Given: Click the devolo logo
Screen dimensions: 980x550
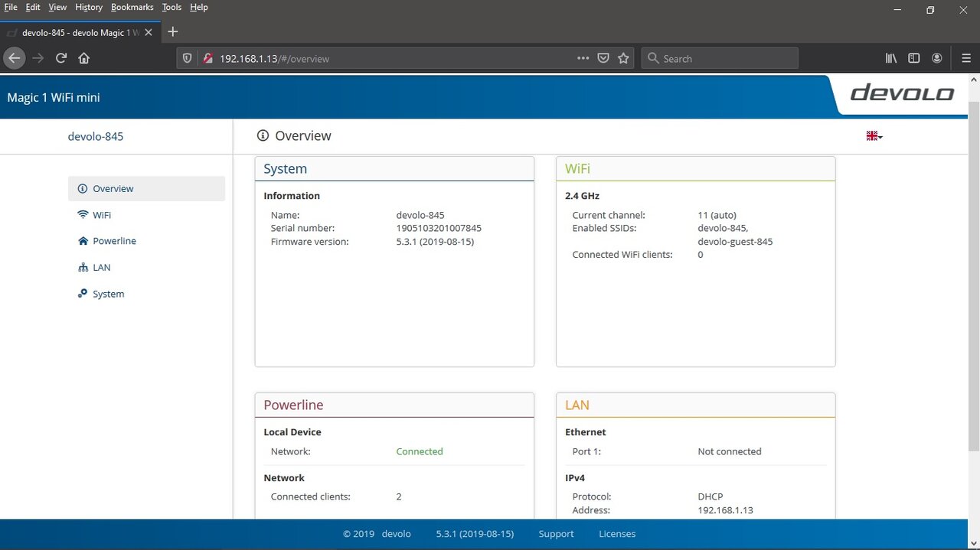Looking at the screenshot, I should pyautogui.click(x=902, y=93).
